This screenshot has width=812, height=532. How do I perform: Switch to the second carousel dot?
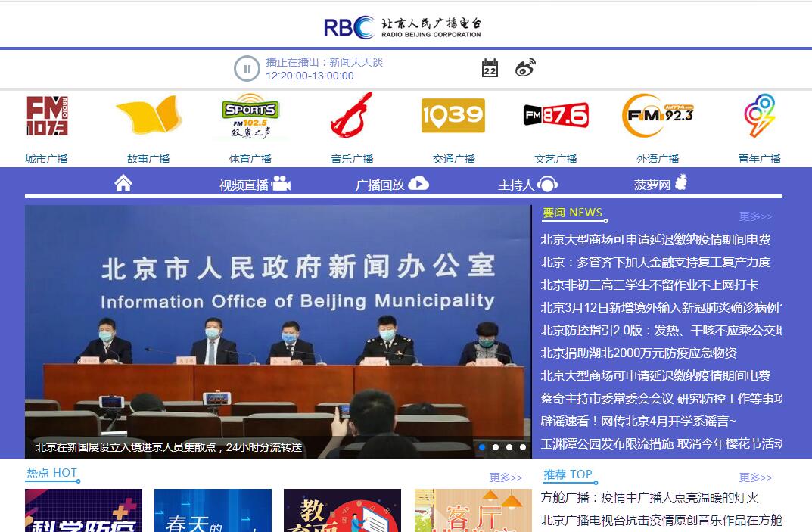(x=496, y=447)
